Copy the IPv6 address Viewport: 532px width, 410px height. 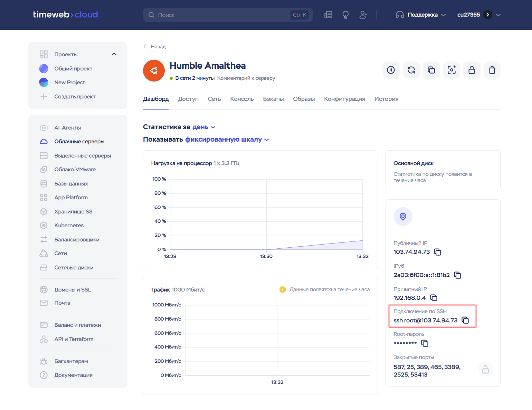(x=458, y=275)
